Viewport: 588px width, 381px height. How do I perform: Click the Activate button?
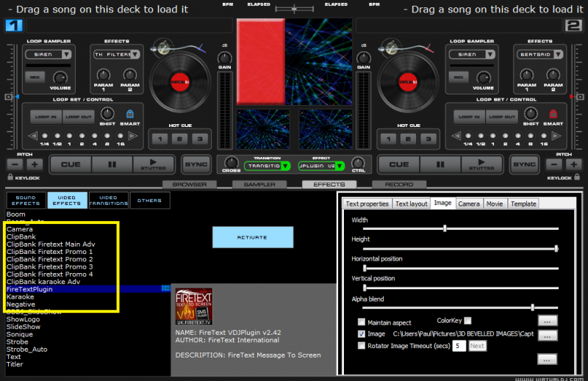253,237
